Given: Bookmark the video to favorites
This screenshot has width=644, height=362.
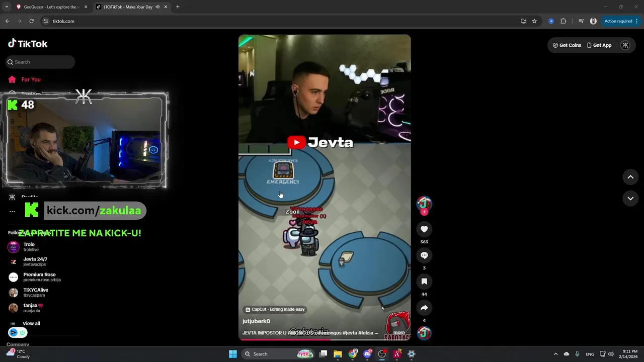Looking at the screenshot, I should (x=424, y=282).
